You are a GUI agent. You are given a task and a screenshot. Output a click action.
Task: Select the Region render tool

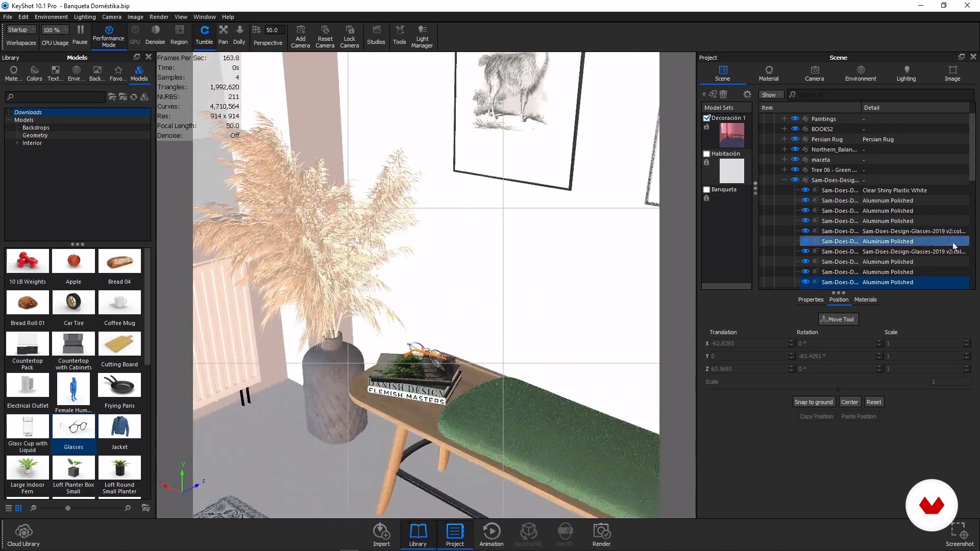(x=179, y=36)
